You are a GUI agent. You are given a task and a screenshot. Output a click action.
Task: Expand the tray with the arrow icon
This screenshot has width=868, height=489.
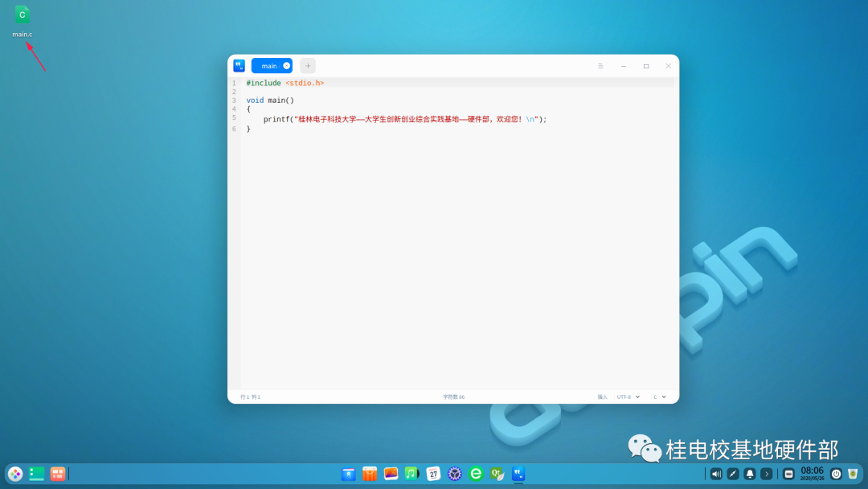tap(767, 474)
